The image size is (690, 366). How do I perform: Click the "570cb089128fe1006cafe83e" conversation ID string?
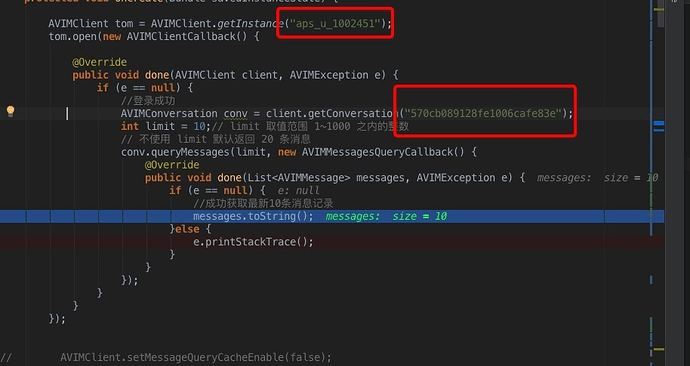pos(483,113)
